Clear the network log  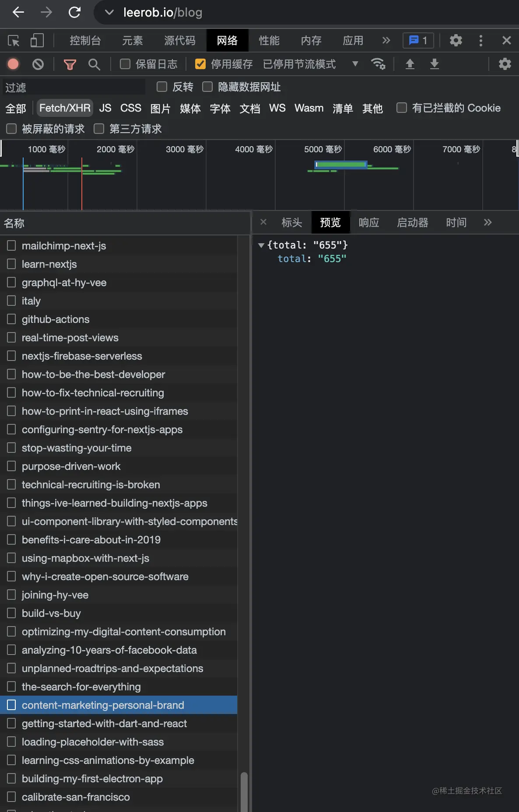[38, 64]
